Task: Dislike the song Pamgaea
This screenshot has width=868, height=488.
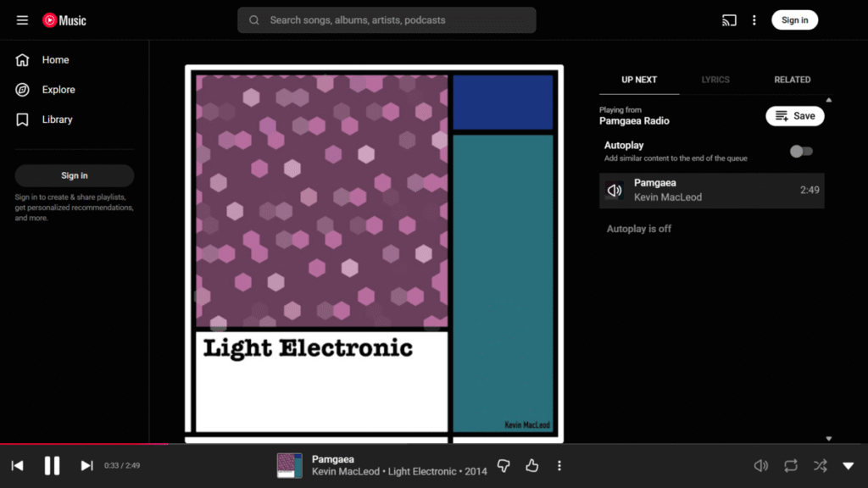Action: pyautogui.click(x=504, y=465)
